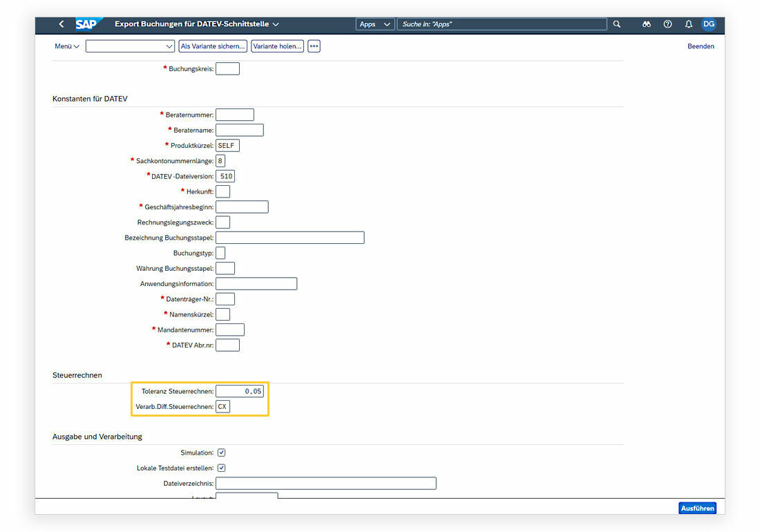Click the SAP logo
Image resolution: width=760 pixels, height=532 pixels.
(88, 24)
